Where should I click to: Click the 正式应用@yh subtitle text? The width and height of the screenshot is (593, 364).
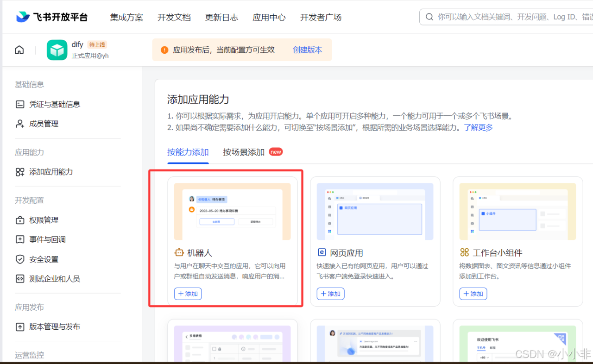90,56
